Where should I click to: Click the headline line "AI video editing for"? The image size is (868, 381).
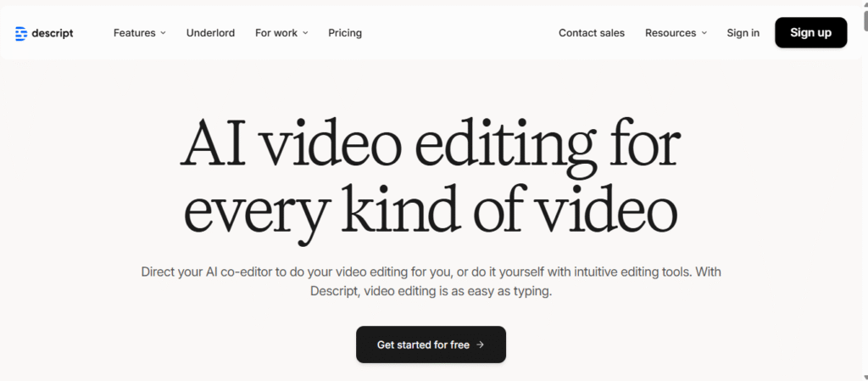tap(431, 146)
